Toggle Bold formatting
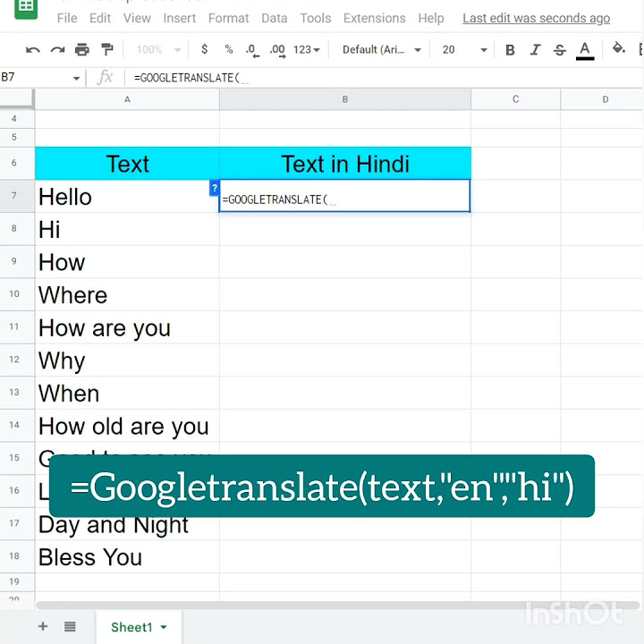The height and width of the screenshot is (644, 644). tap(510, 50)
